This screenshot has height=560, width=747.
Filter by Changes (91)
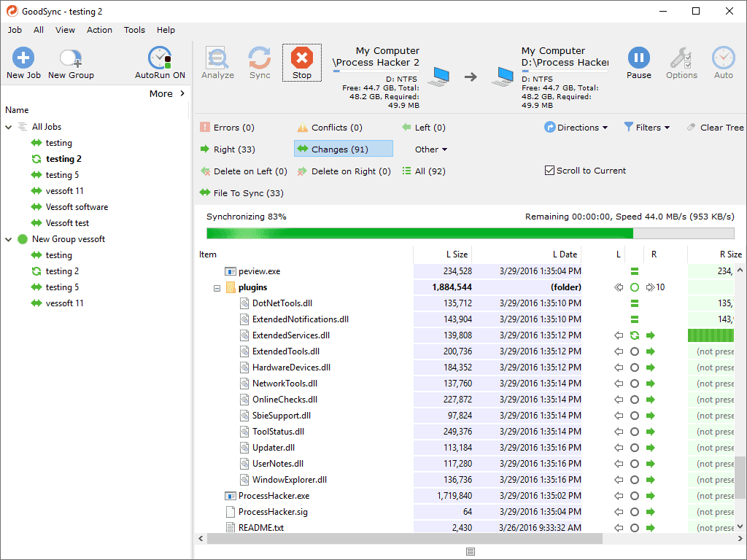tap(344, 149)
